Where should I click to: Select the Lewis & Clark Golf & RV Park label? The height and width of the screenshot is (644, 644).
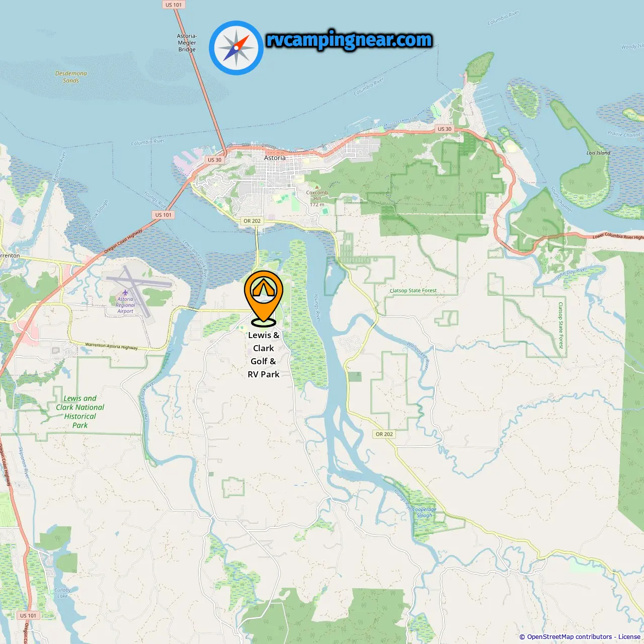tap(264, 355)
